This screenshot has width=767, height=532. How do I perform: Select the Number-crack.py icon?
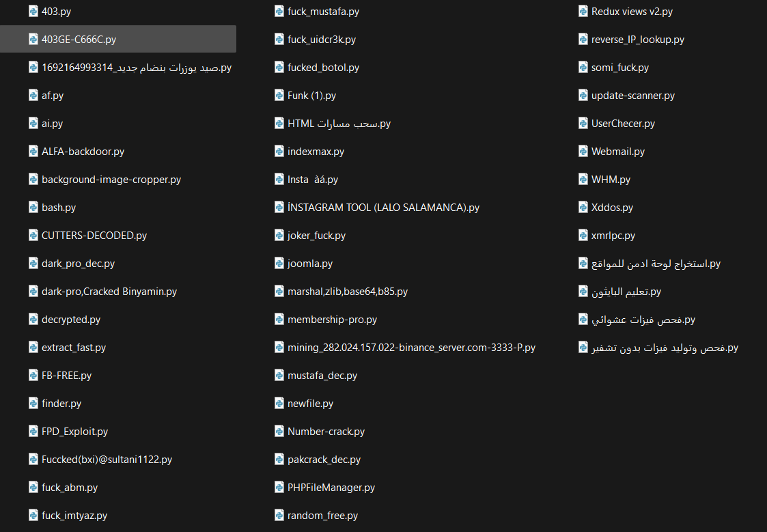tap(279, 432)
